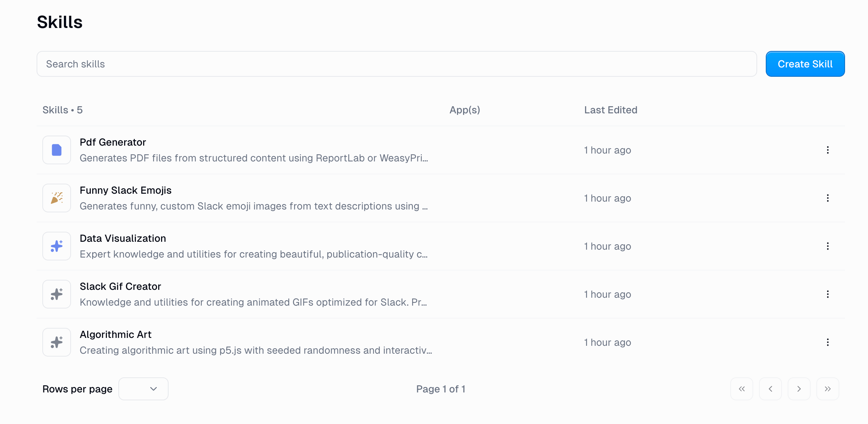This screenshot has width=868, height=424.
Task: Click the Funny Slack Emojis party emoji icon
Action: (56, 198)
